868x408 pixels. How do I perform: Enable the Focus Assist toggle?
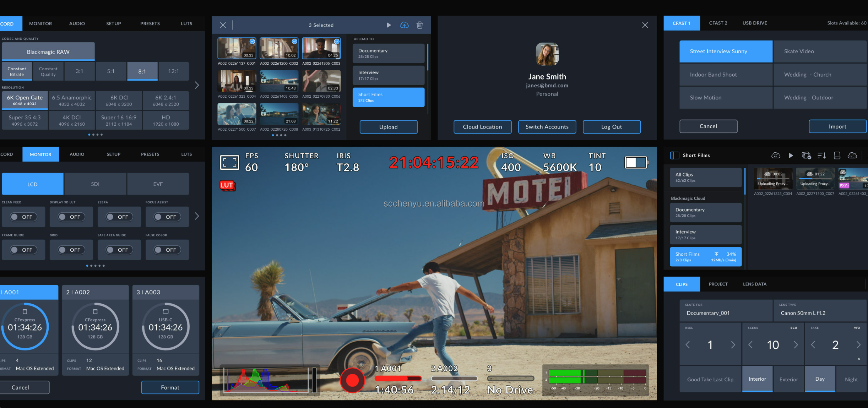pos(167,217)
